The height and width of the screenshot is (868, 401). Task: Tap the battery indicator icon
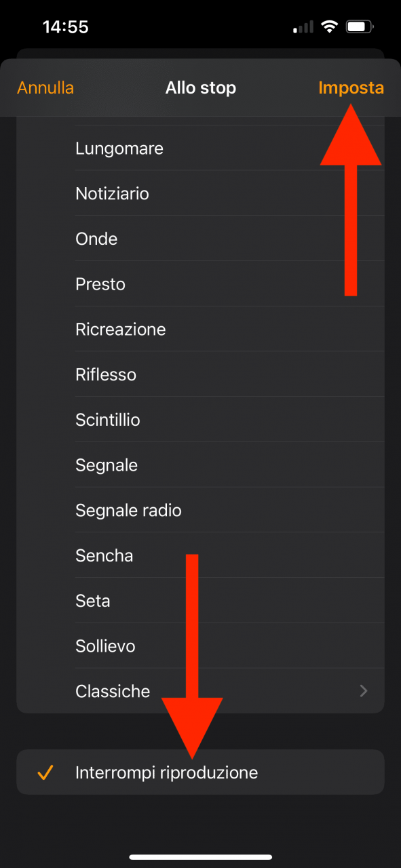[x=359, y=27]
